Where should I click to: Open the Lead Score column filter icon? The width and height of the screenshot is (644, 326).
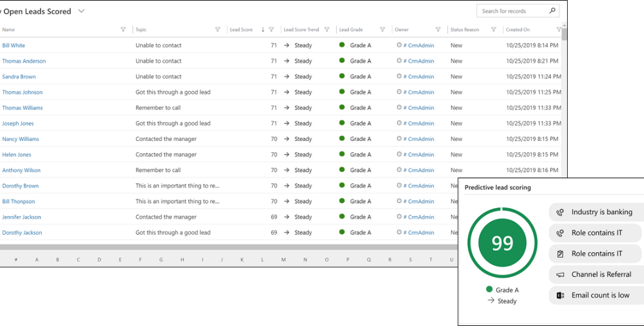(x=271, y=30)
